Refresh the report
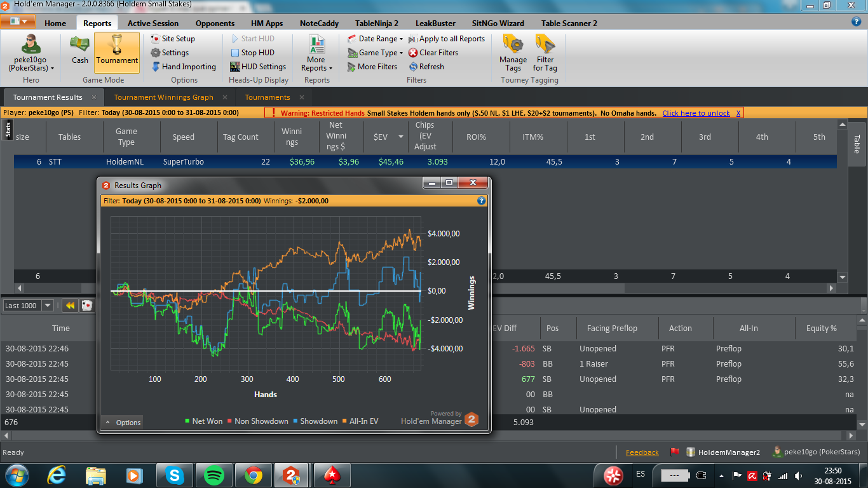This screenshot has height=488, width=868. (426, 67)
